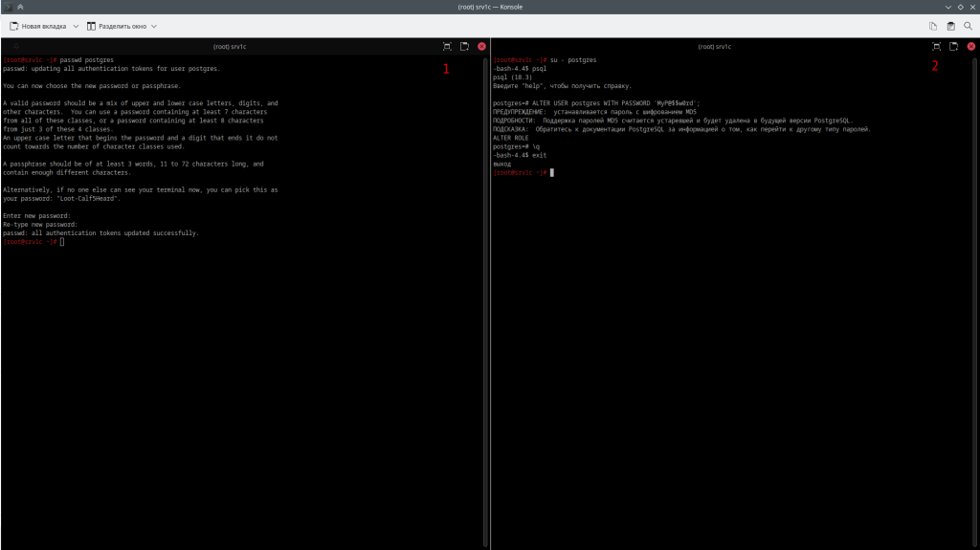
Task: Close the right split terminal pane
Action: pyautogui.click(x=970, y=46)
